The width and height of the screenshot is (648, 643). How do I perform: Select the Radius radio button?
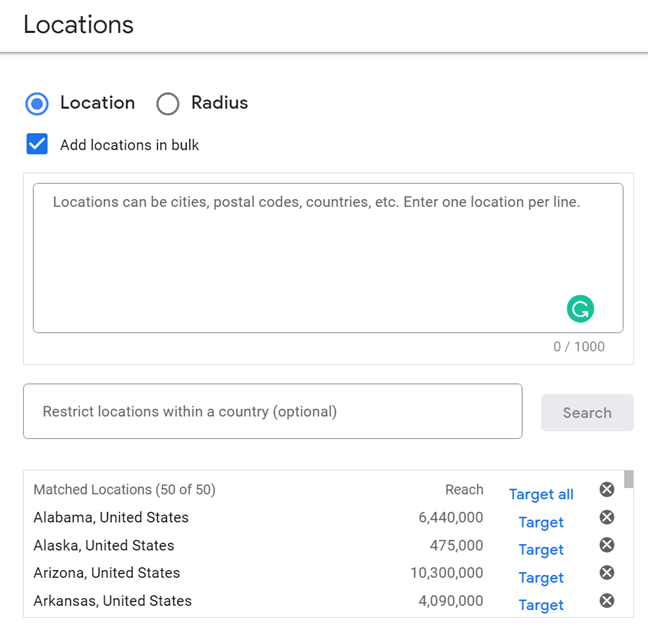168,103
